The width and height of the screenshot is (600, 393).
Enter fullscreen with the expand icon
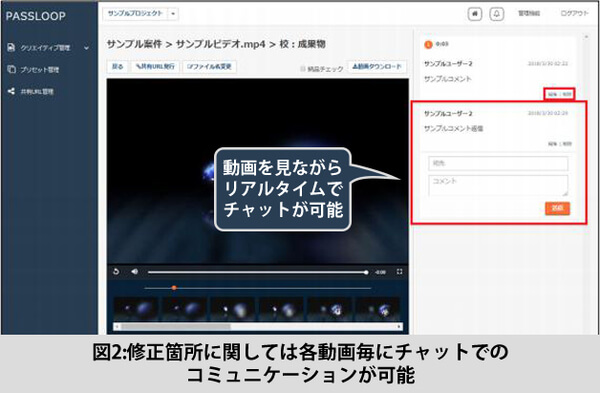pos(399,272)
